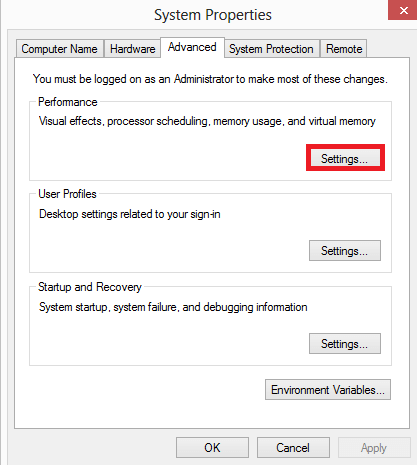Viewport: 417px width, 465px height.
Task: Switch to the Remote tab
Action: (x=344, y=49)
